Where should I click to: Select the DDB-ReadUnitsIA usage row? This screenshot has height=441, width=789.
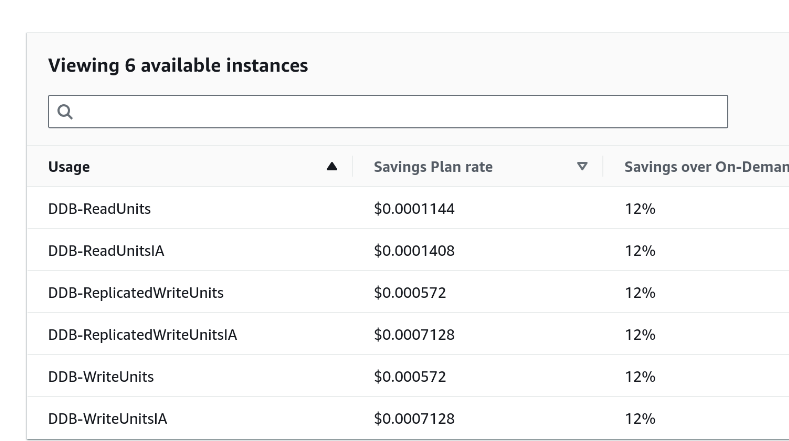[x=106, y=251]
